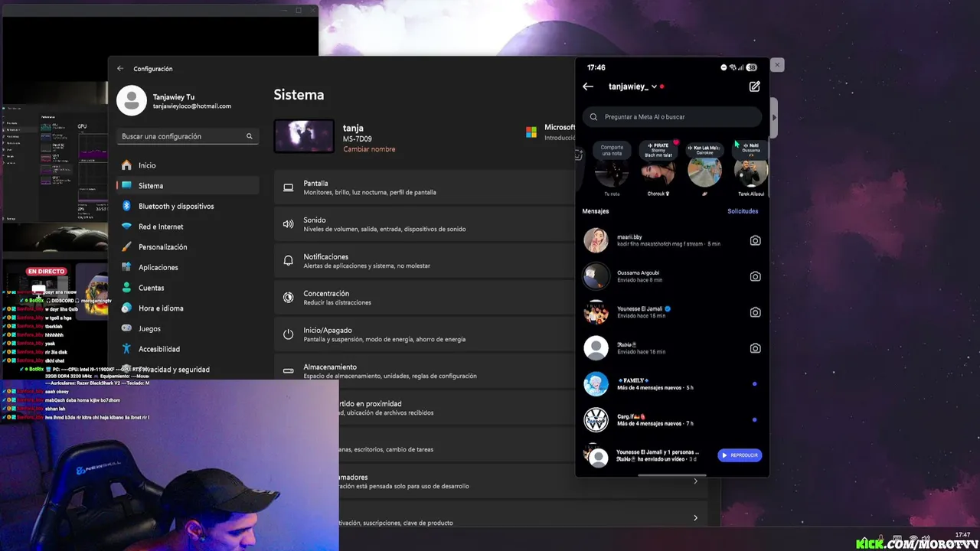Screen dimensions: 980x551
Task: Open Almacenamiento storage settings
Action: pyautogui.click(x=425, y=371)
